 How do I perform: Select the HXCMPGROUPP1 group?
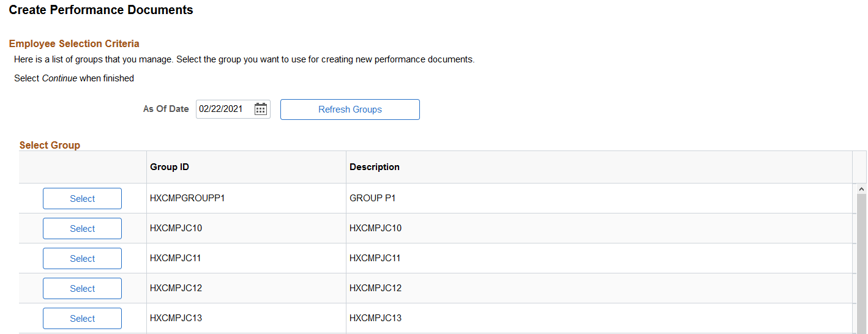click(82, 199)
